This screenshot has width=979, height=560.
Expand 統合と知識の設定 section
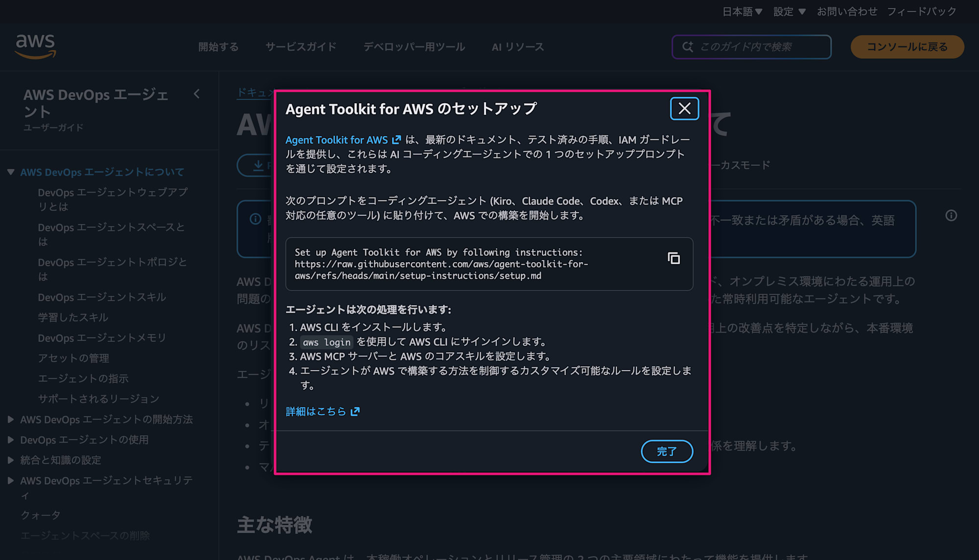coord(11,460)
